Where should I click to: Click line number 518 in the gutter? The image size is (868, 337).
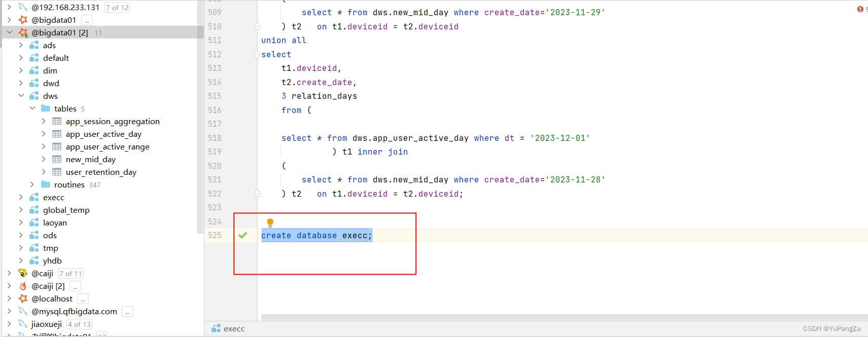(x=215, y=138)
